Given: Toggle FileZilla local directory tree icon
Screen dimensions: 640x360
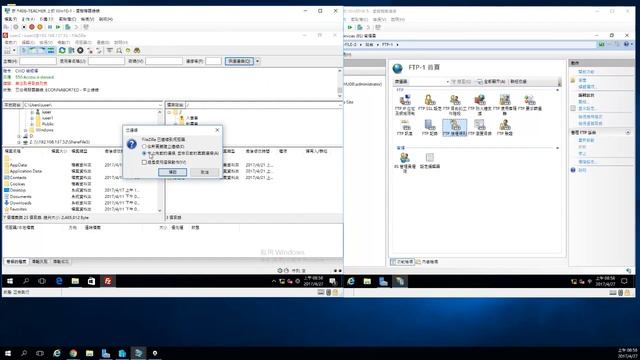Looking at the screenshot, I should [33, 50].
